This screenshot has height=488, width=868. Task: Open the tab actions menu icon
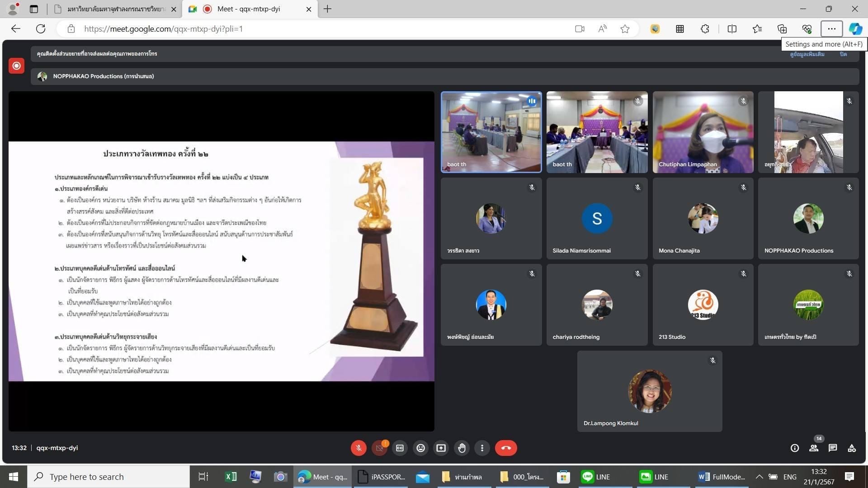pos(34,9)
